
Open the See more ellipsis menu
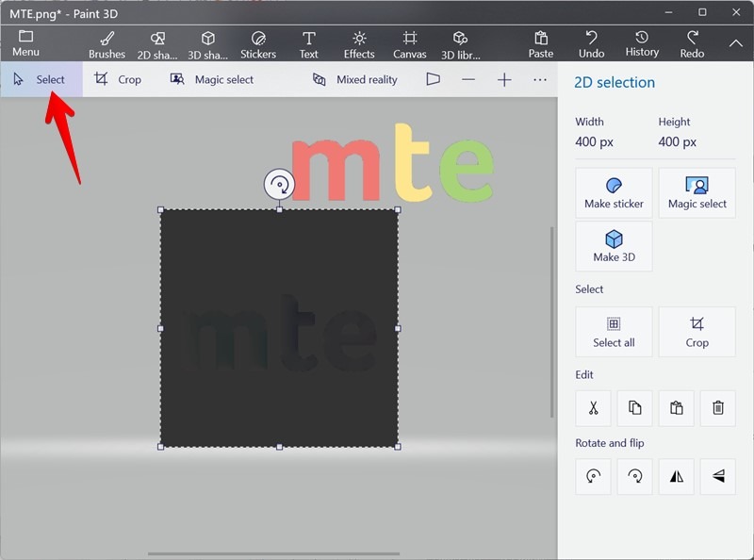[540, 79]
